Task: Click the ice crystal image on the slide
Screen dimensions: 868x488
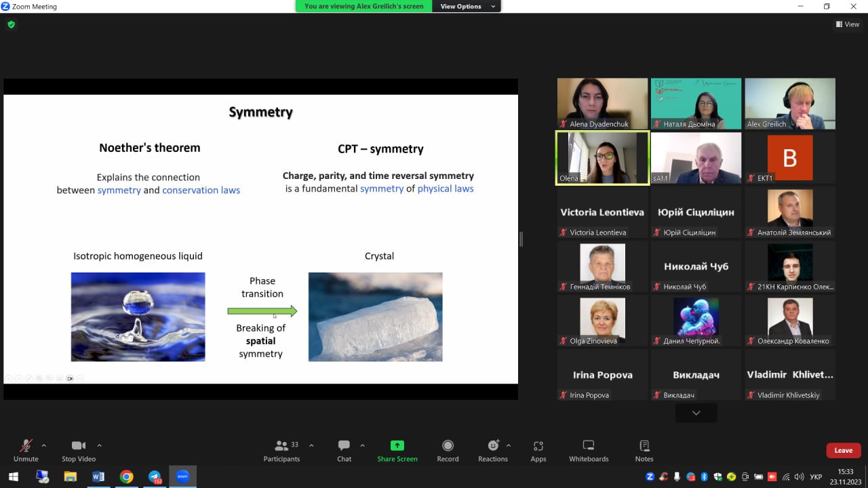Action: [376, 317]
